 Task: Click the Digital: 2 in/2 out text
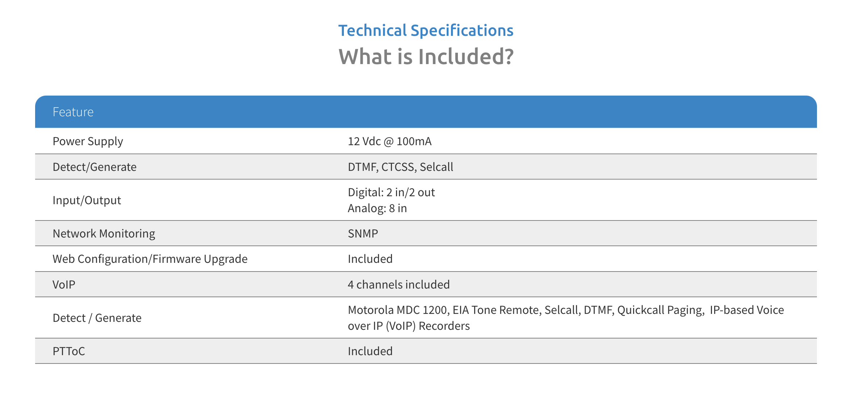coord(391,192)
